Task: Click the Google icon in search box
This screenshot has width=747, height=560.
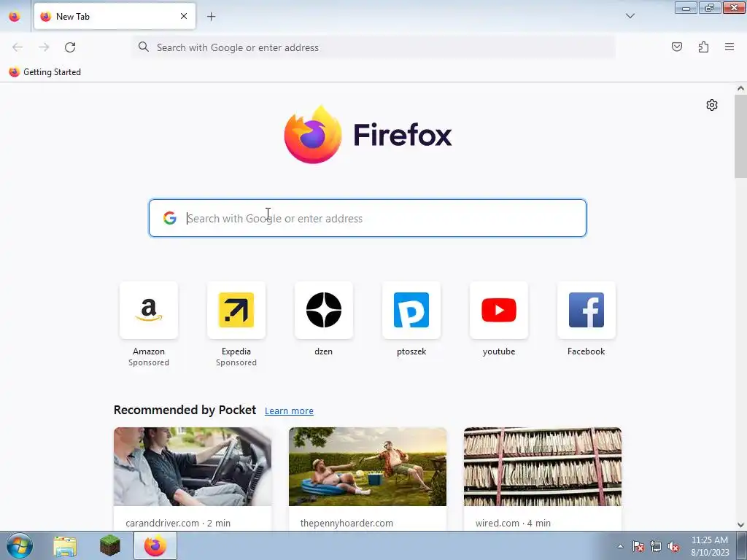Action: tap(169, 218)
